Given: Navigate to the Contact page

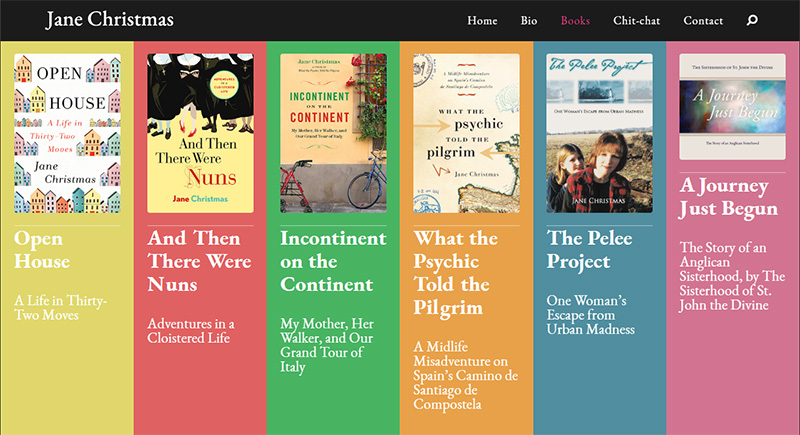Looking at the screenshot, I should tap(703, 21).
